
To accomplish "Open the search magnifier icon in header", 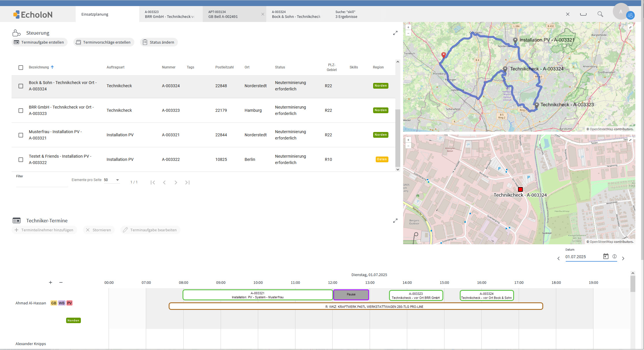I will tap(600, 14).
